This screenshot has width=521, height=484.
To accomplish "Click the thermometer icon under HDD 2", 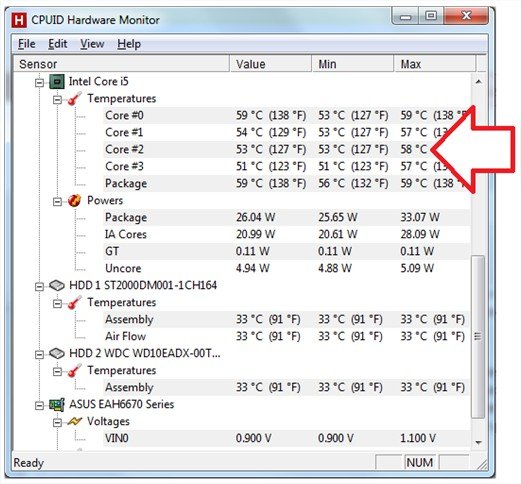I will point(75,370).
